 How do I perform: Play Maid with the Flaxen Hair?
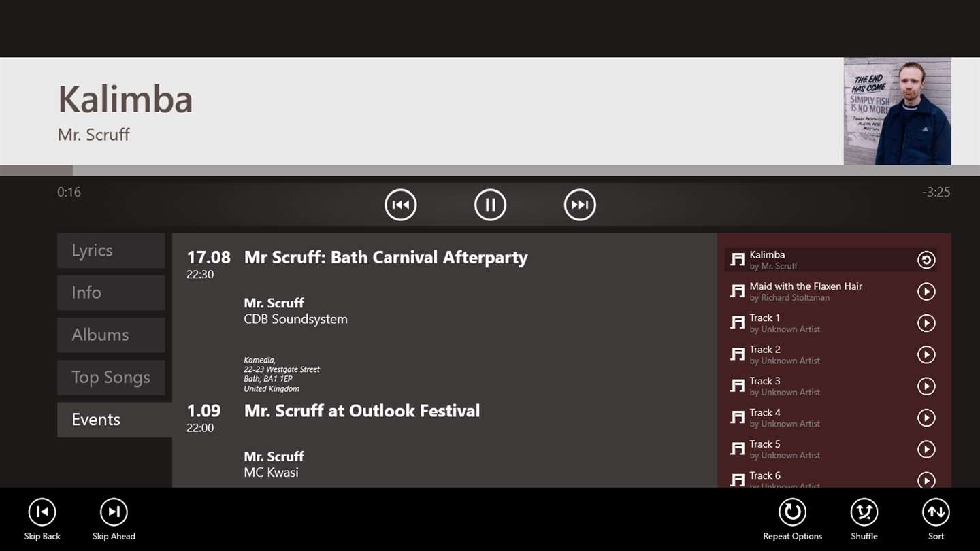click(x=926, y=291)
